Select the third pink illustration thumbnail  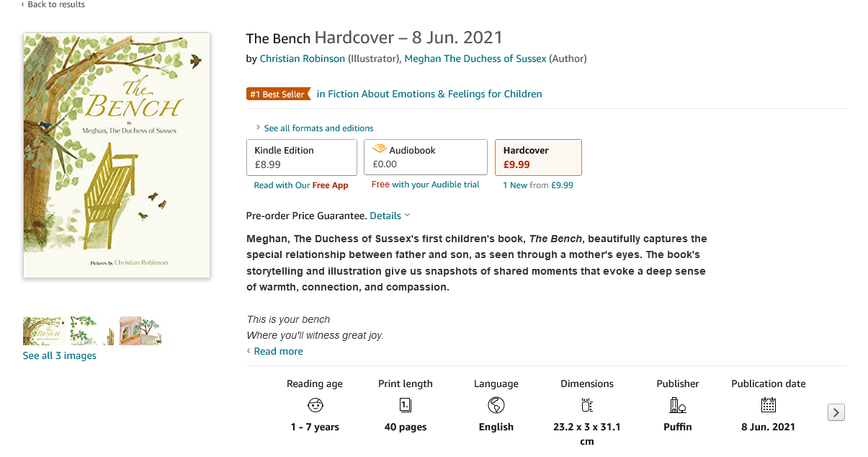pyautogui.click(x=140, y=330)
